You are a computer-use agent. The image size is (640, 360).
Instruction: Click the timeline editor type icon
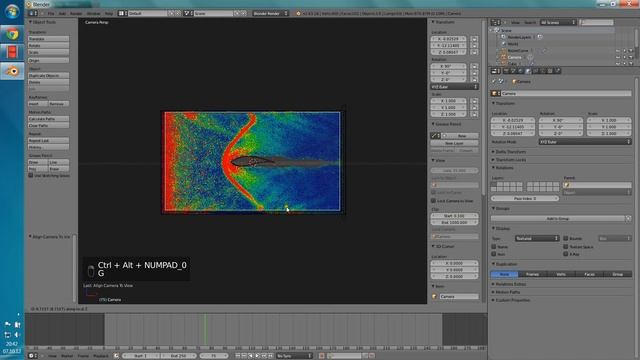[33, 356]
